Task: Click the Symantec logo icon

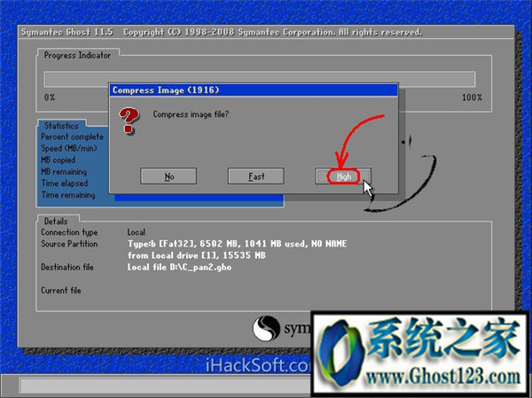Action: [x=266, y=328]
